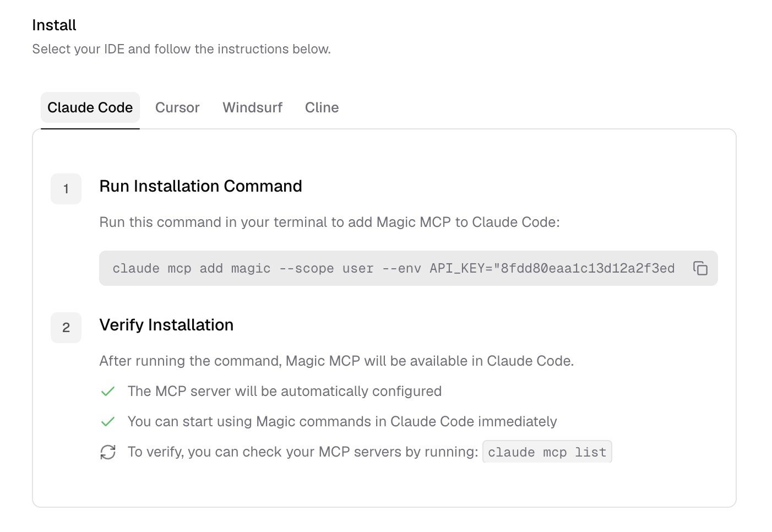Click the 'Install' section title
This screenshot has width=772, height=532.
point(54,25)
